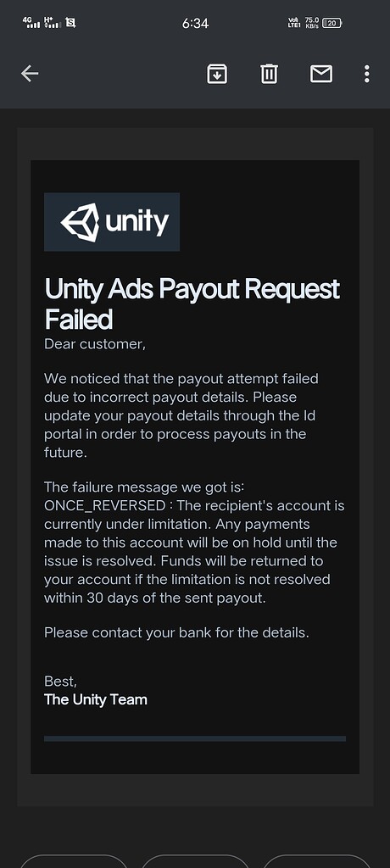Tap the 4G signal strength indicator
390x868 pixels.
(x=31, y=23)
